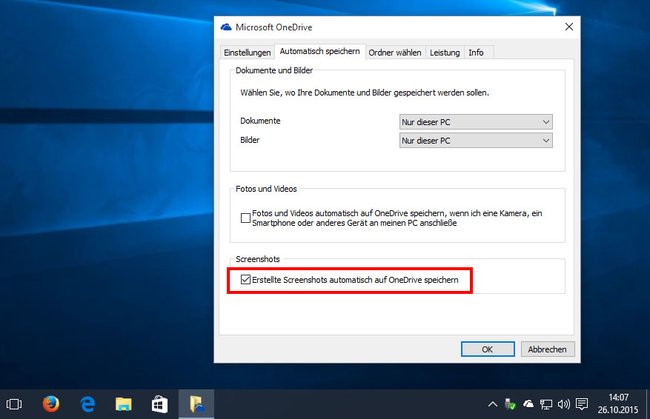Expand the Dokumente location dropdown
Viewport: 650px width, 419px height.
(x=476, y=122)
